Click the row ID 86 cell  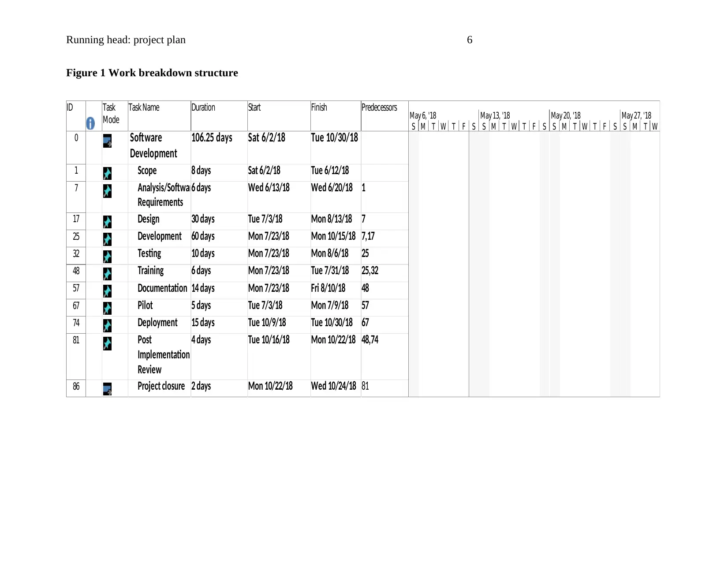click(x=76, y=388)
